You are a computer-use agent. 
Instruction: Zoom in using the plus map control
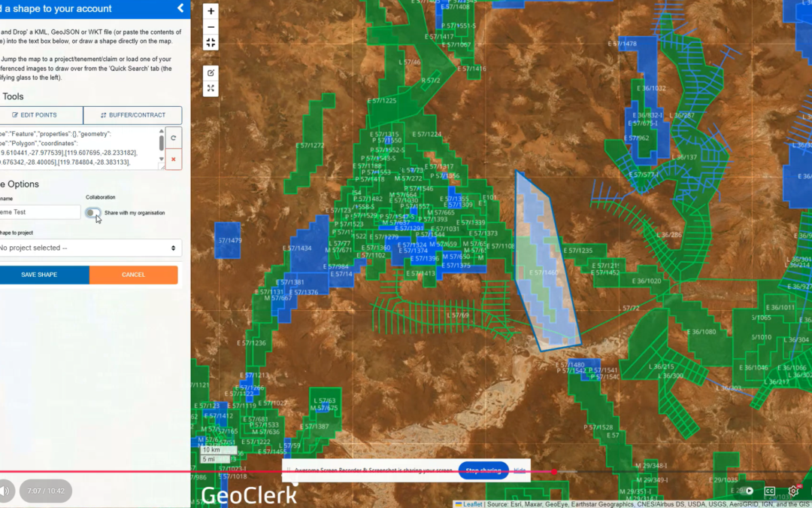tap(211, 11)
